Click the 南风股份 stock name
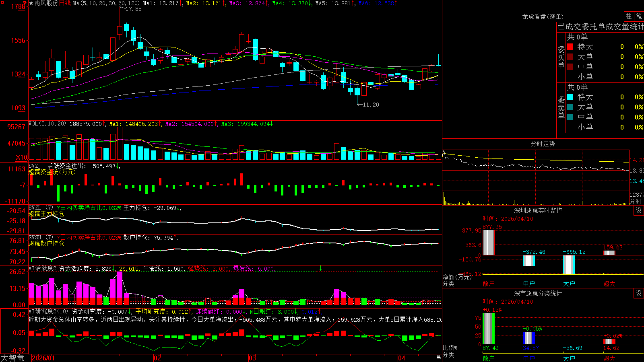This screenshot has width=644, height=362. (x=46, y=3)
